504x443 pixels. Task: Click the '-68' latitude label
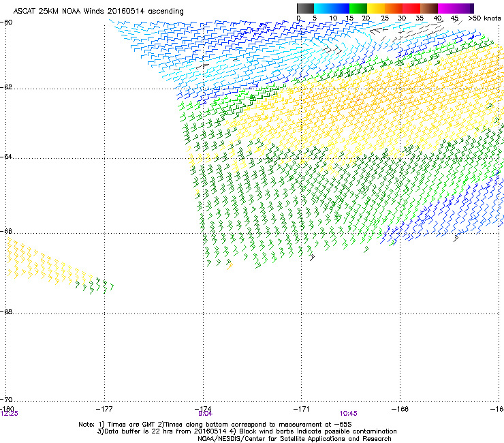click(6, 312)
